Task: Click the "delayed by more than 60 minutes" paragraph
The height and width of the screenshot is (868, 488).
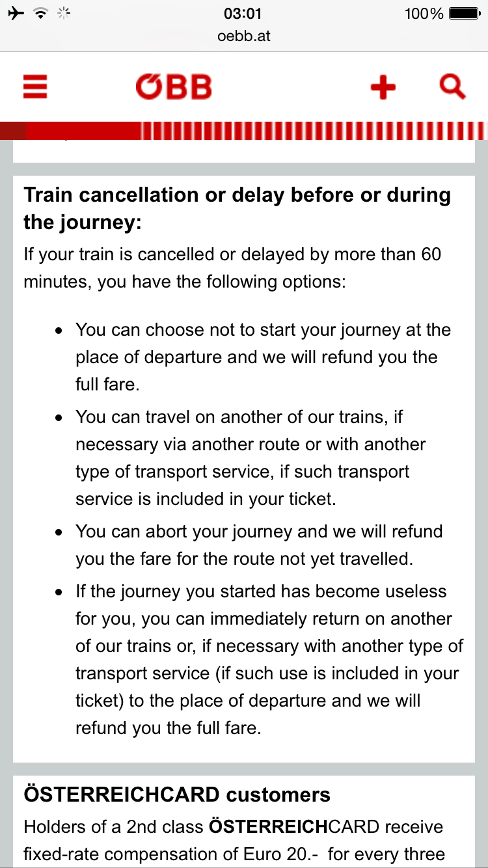Action: (232, 267)
